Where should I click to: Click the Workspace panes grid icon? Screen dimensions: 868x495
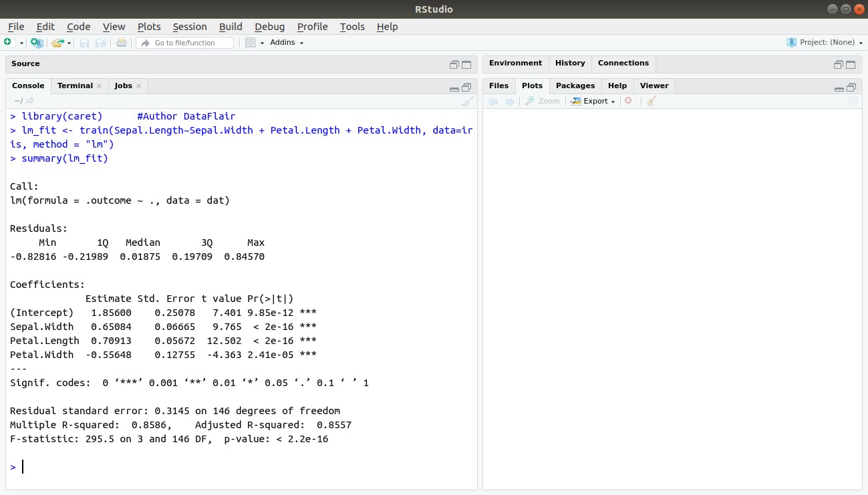251,43
